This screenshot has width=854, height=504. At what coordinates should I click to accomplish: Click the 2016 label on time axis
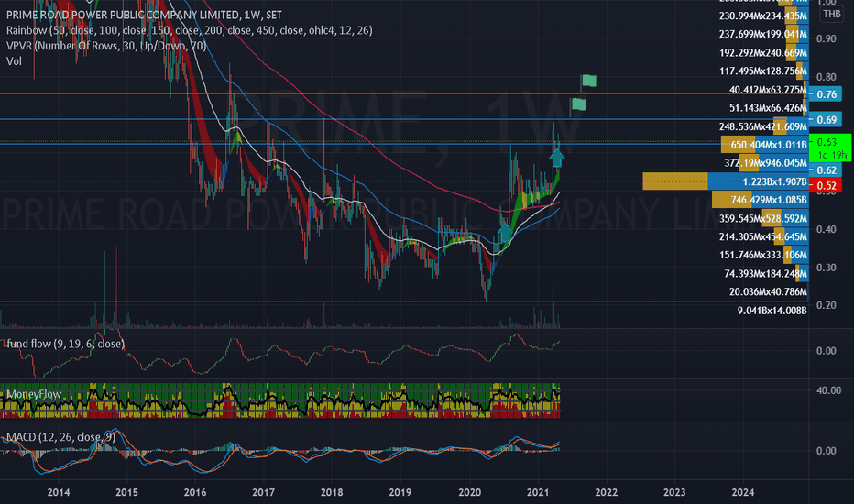coord(195,493)
